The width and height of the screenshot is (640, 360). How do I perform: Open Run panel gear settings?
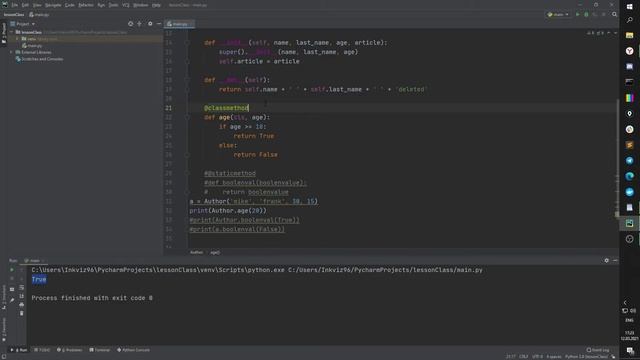[x=607, y=260]
